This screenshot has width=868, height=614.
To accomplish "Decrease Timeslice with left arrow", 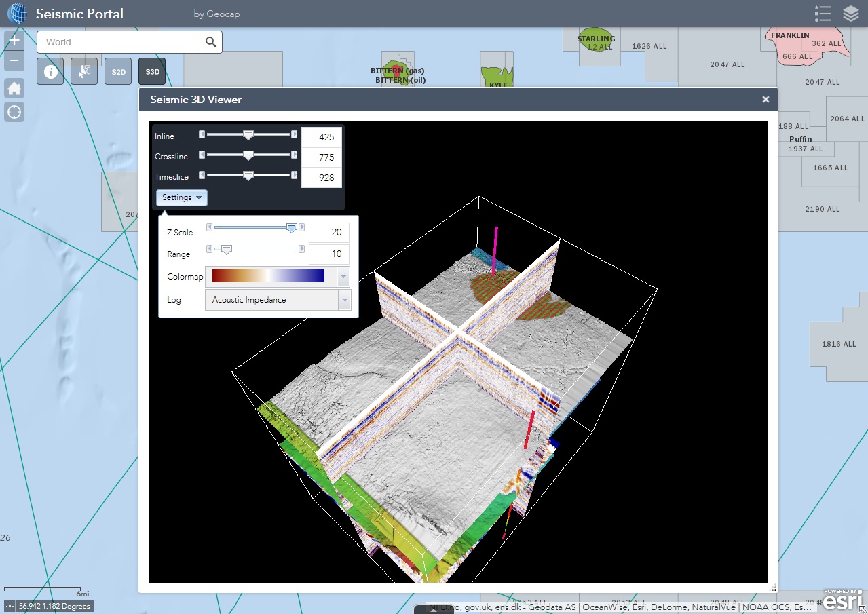I will tap(202, 174).
